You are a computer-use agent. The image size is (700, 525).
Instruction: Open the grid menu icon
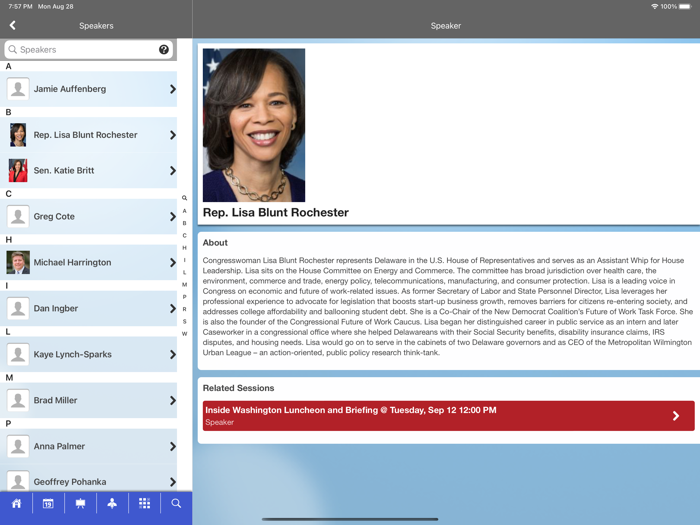144,504
